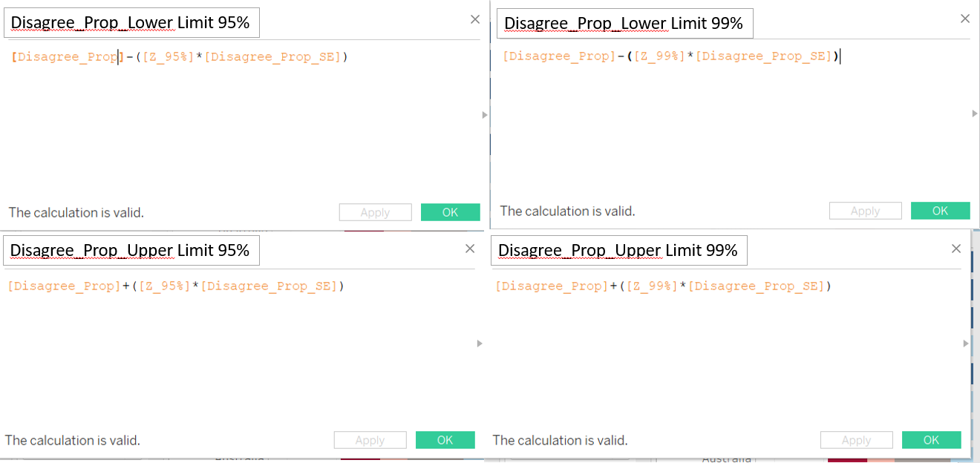The width and height of the screenshot is (980, 463).
Task: Click the Z_99% formula in Lower Limit 99% editor
Action: pyautogui.click(x=659, y=56)
